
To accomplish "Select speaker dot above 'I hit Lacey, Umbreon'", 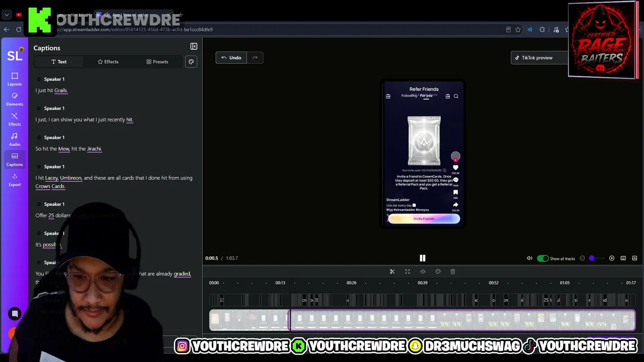I will click(x=39, y=167).
